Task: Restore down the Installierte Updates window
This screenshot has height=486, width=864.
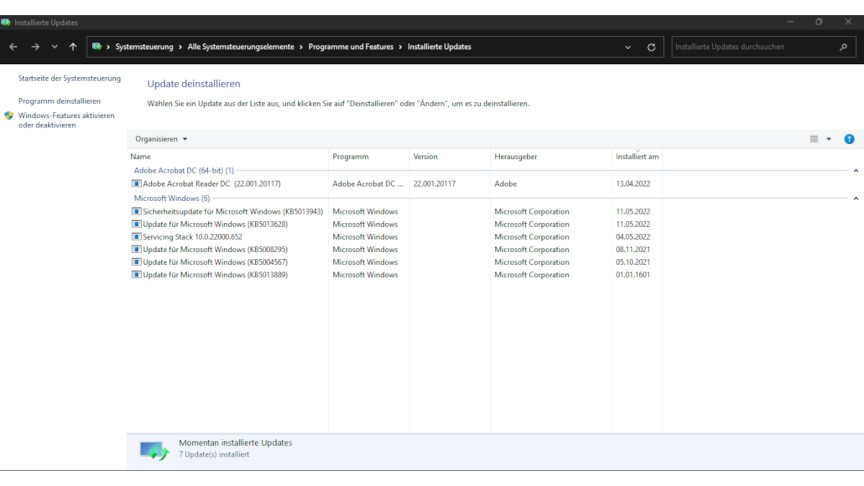Action: (819, 22)
